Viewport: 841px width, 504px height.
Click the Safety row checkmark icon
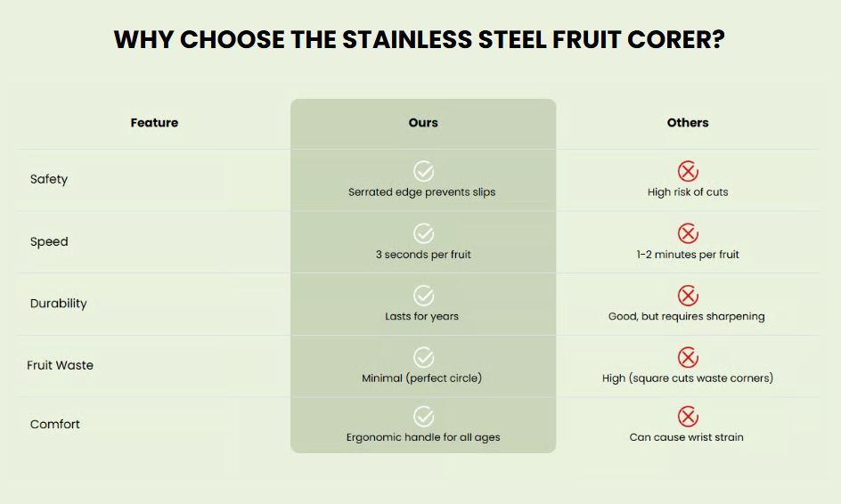coord(423,171)
